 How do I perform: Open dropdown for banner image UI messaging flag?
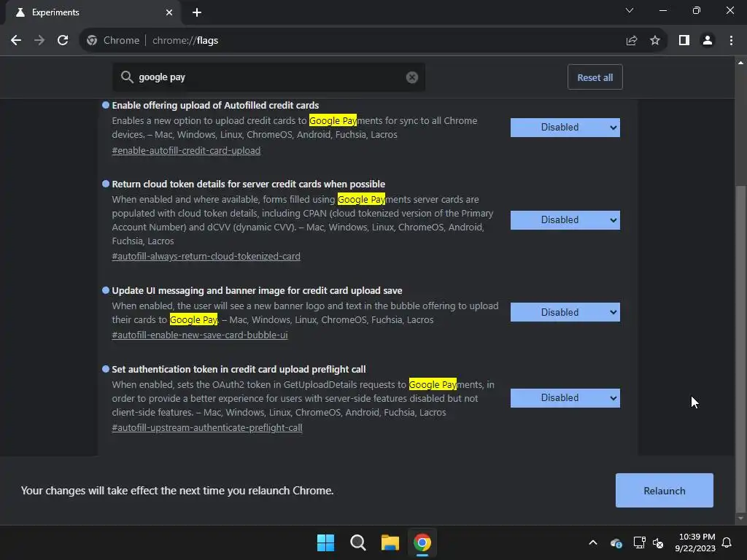tap(565, 312)
